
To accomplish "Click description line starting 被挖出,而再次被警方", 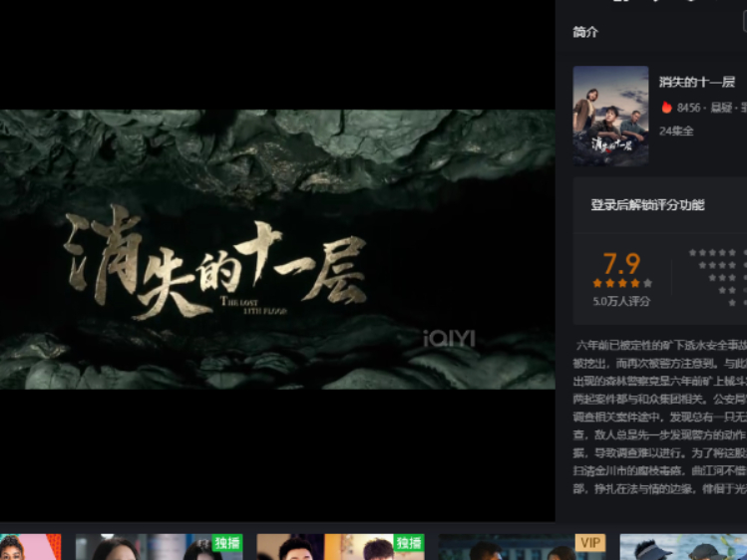I will point(660,364).
